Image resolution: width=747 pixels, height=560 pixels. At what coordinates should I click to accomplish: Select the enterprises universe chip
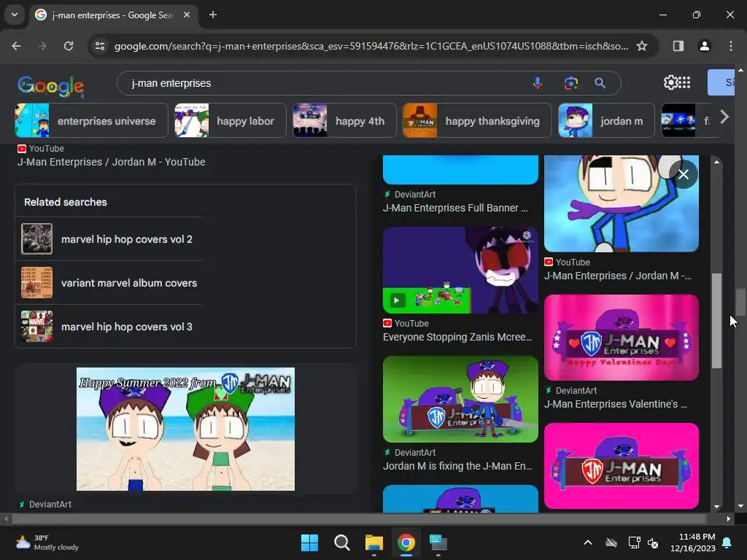[x=91, y=121]
